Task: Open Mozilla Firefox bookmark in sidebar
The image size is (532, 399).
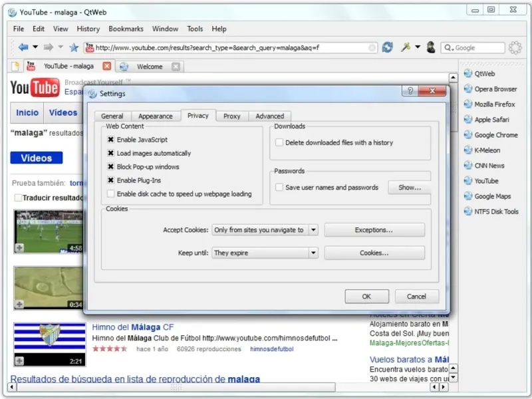Action: coord(489,104)
